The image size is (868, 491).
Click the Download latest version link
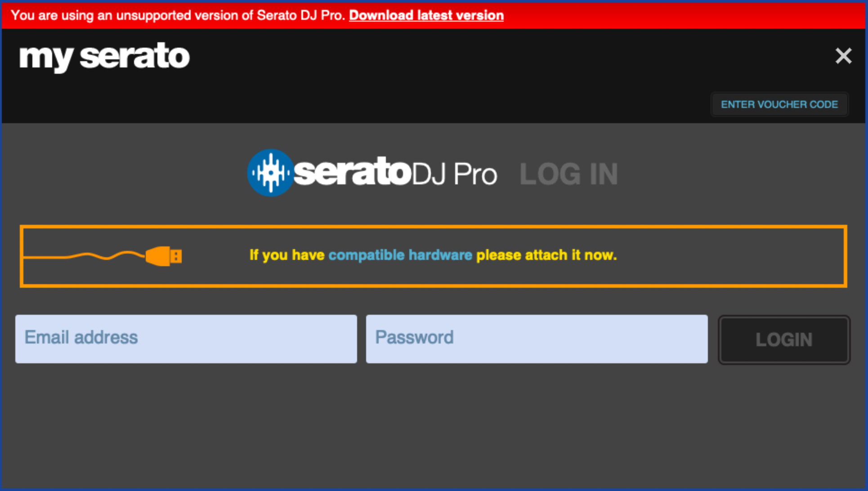426,15
